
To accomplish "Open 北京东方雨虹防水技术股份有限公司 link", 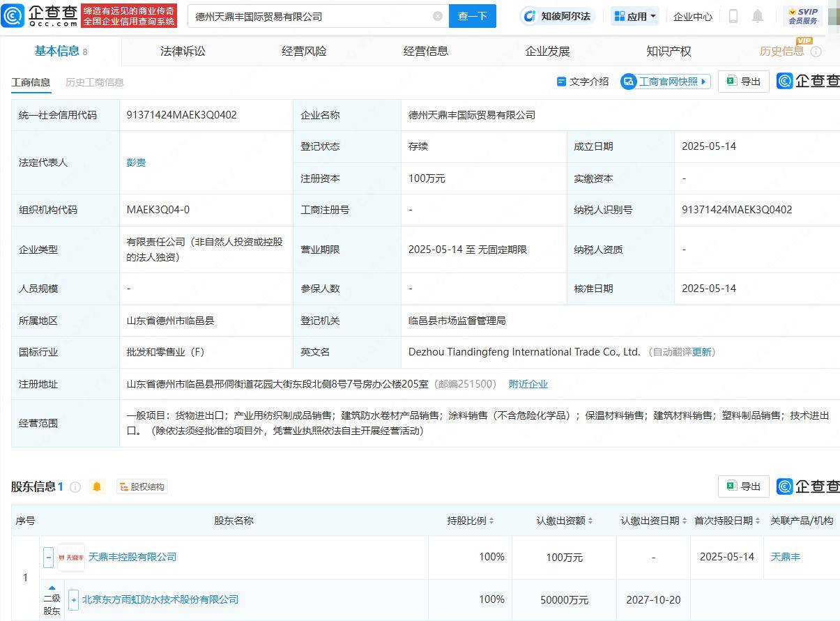I will coord(160,599).
